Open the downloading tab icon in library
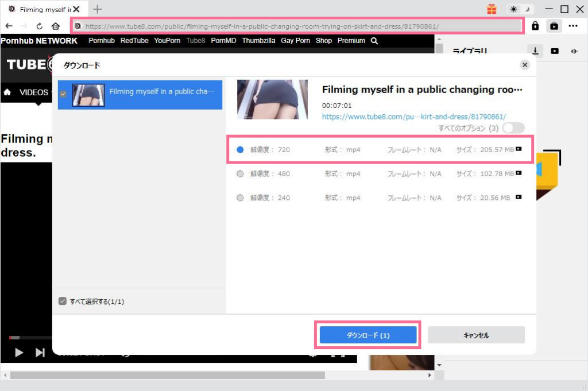The width and height of the screenshot is (588, 391). point(535,51)
